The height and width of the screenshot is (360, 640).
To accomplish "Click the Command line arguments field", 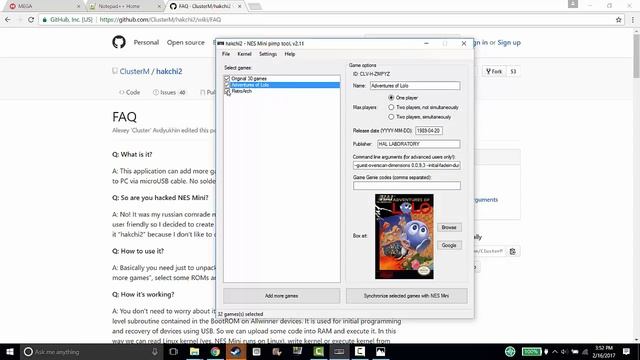I will point(407,165).
